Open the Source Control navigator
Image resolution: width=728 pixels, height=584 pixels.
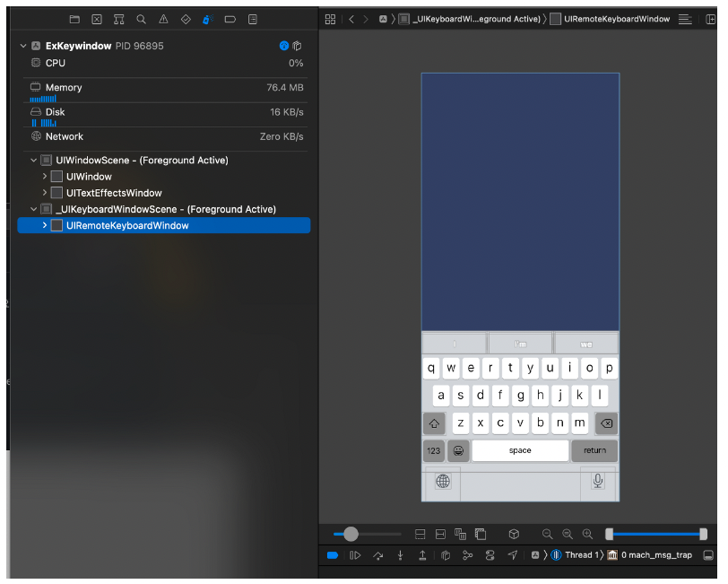point(97,19)
